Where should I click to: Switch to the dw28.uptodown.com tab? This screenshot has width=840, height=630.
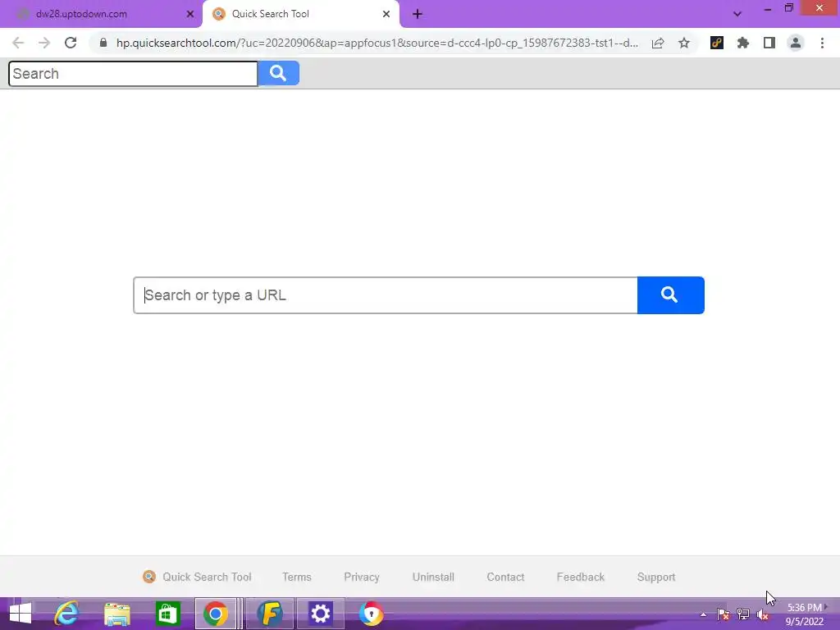[101, 14]
